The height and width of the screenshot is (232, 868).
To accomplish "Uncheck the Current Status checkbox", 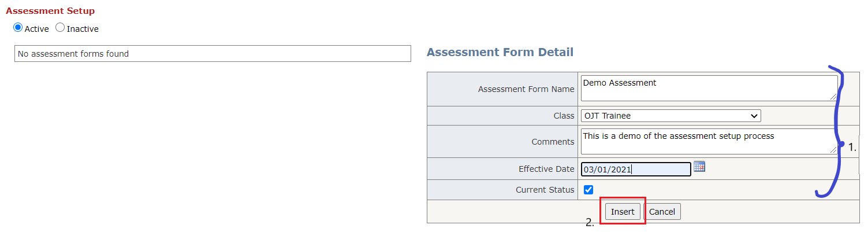I will [588, 190].
